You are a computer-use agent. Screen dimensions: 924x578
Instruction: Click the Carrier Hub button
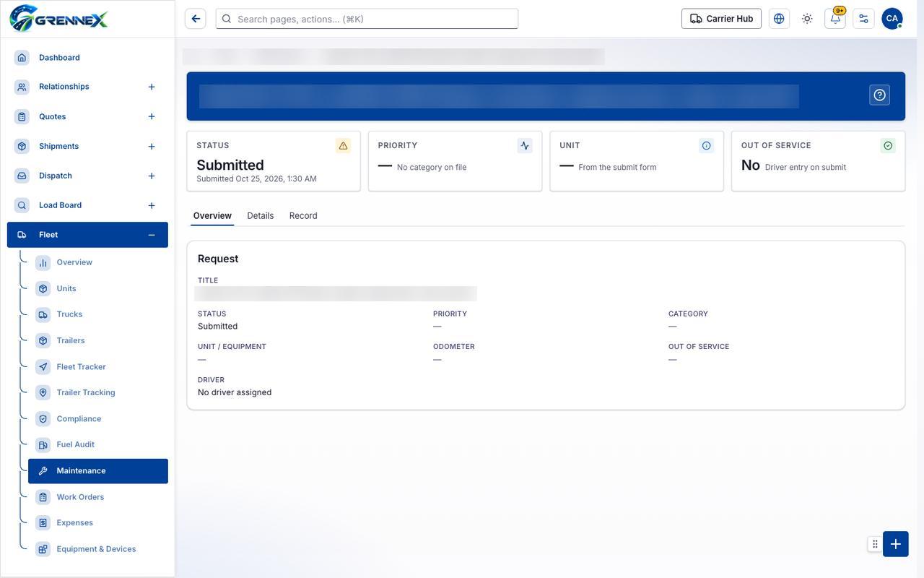click(721, 19)
